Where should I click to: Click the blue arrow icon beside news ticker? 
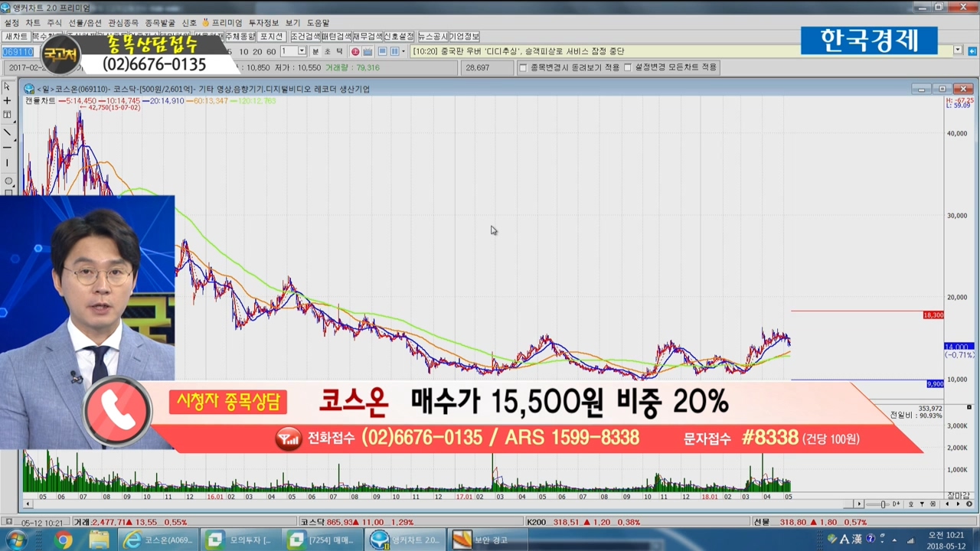[970, 51]
